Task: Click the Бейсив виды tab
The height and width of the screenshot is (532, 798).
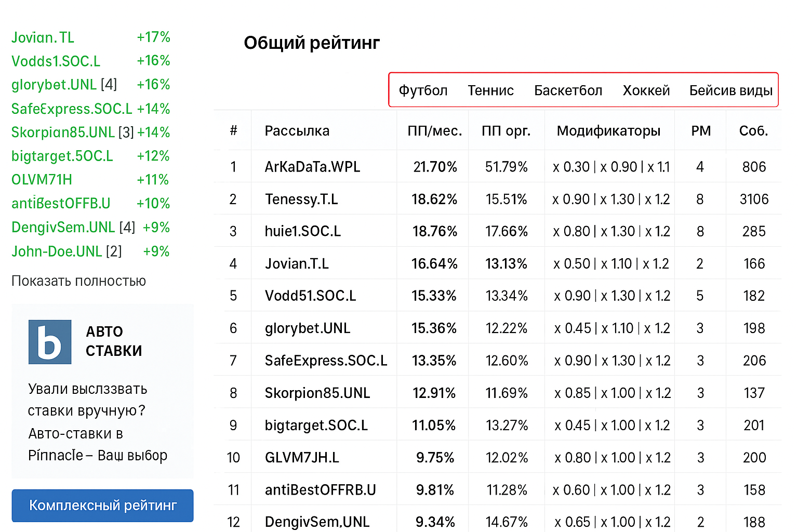Action: pos(730,90)
